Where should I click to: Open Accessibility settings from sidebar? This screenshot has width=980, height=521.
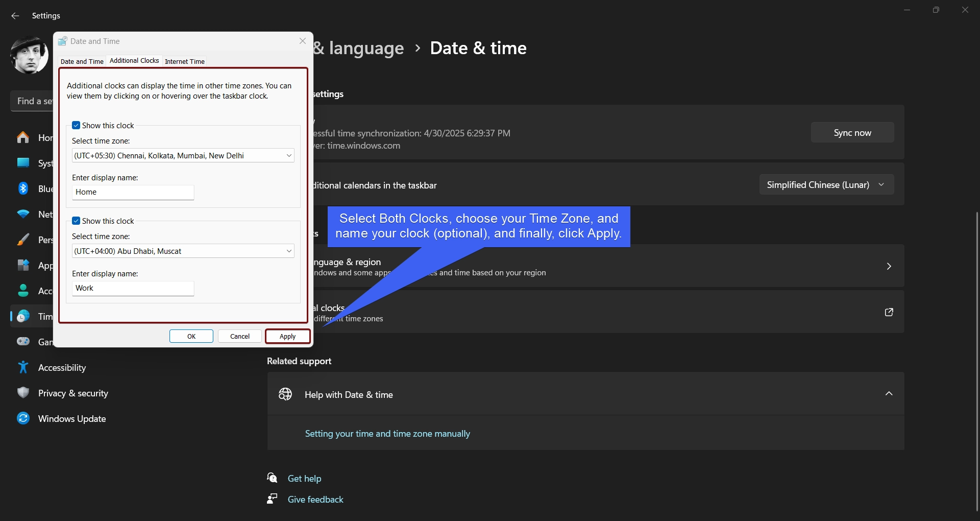tap(23, 367)
